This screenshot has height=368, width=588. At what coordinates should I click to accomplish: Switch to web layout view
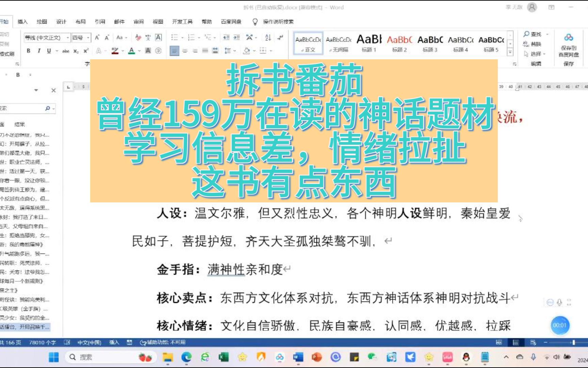(x=533, y=342)
